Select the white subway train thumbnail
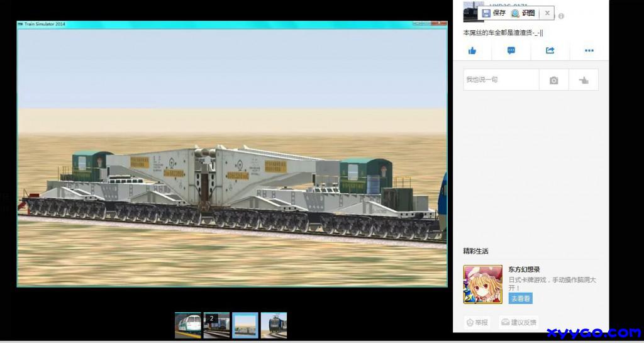This screenshot has height=343, width=644. (187, 325)
